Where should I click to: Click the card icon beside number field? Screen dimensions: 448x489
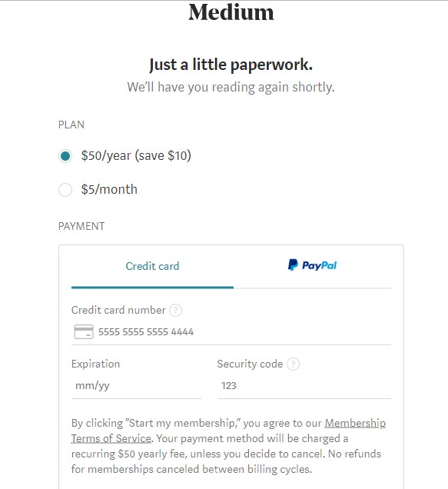click(x=84, y=331)
